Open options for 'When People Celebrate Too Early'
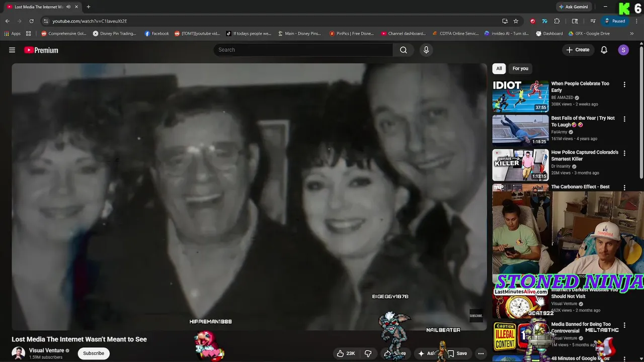Image resolution: width=644 pixels, height=362 pixels. [x=624, y=85]
